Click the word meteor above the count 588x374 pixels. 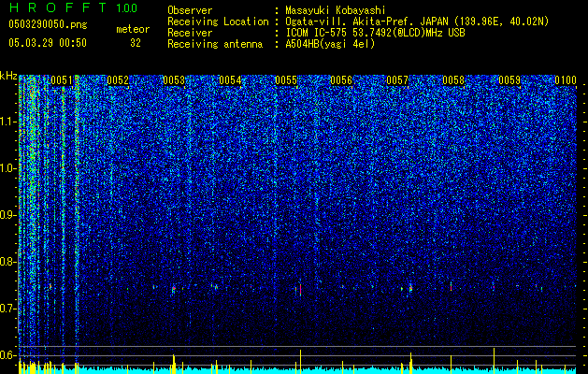click(133, 29)
